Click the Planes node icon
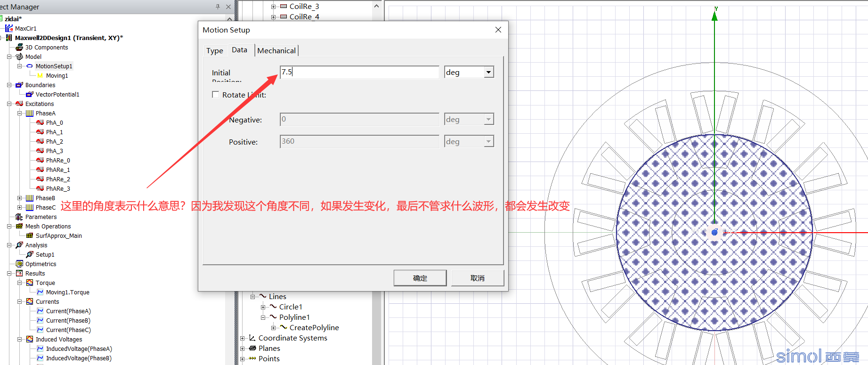868x365 pixels. tap(252, 348)
